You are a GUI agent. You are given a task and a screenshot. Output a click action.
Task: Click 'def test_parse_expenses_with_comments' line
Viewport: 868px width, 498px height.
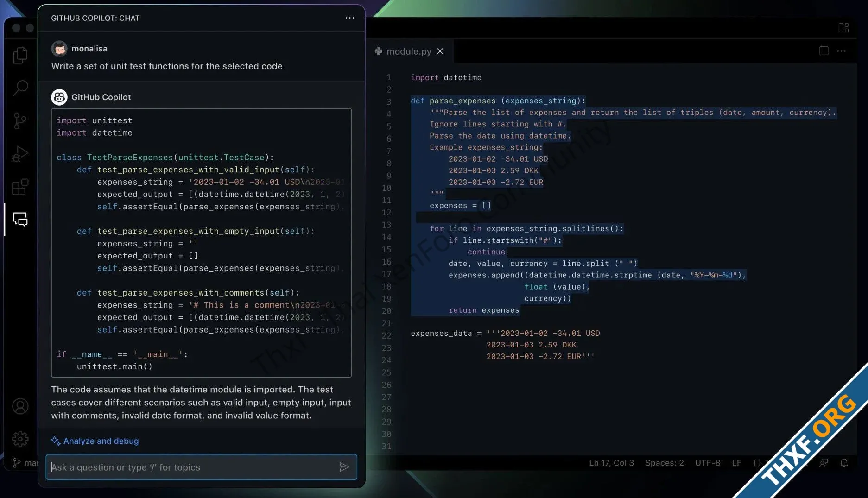188,293
